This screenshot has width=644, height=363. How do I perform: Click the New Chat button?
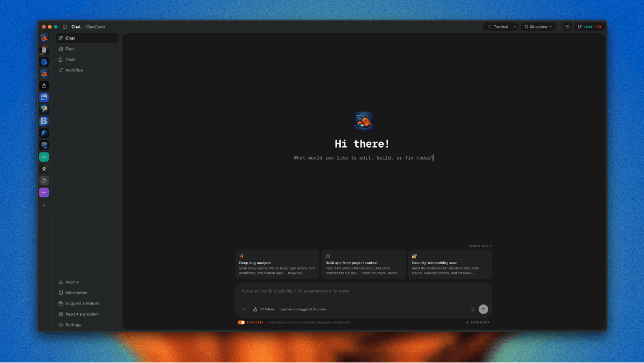pos(478,322)
